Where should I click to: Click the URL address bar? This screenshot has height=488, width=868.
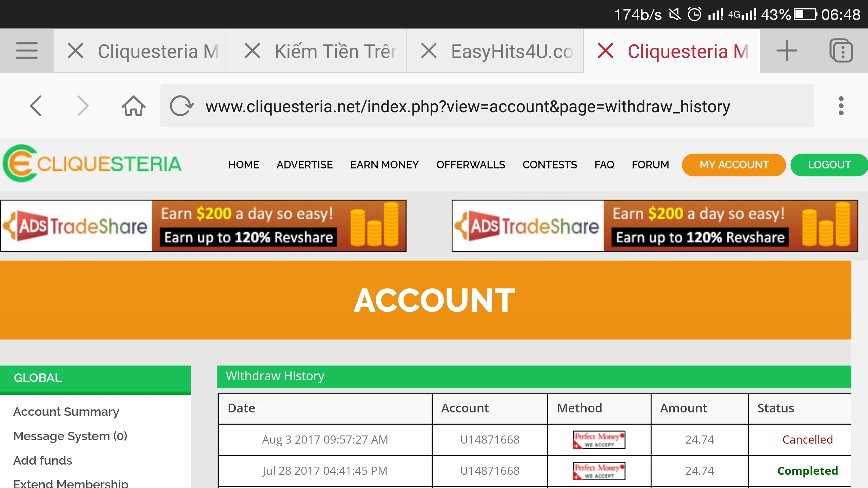tap(468, 107)
